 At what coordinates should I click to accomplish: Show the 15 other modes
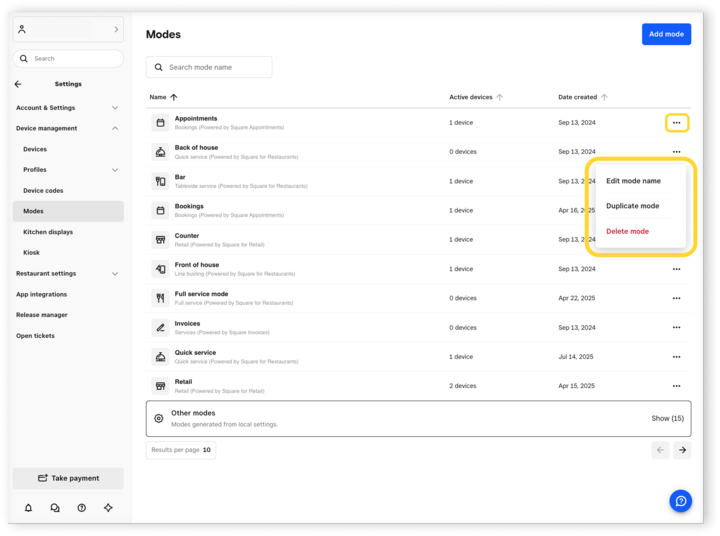[667, 418]
